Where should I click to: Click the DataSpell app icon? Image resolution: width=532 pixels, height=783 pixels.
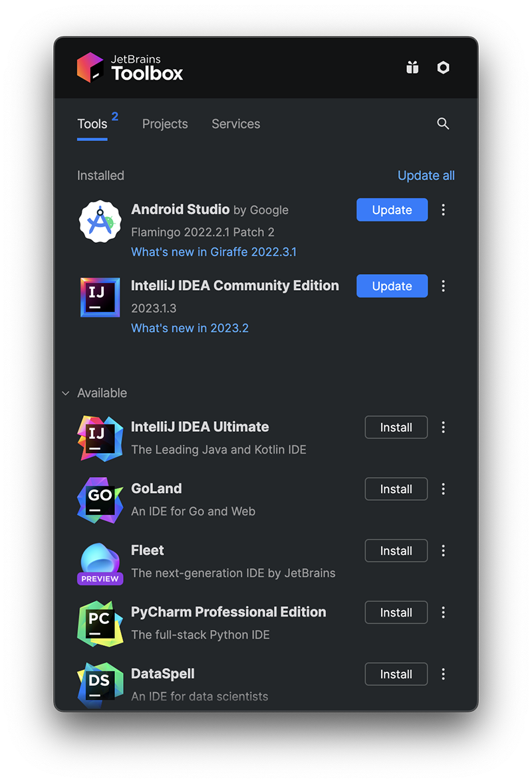pos(100,684)
